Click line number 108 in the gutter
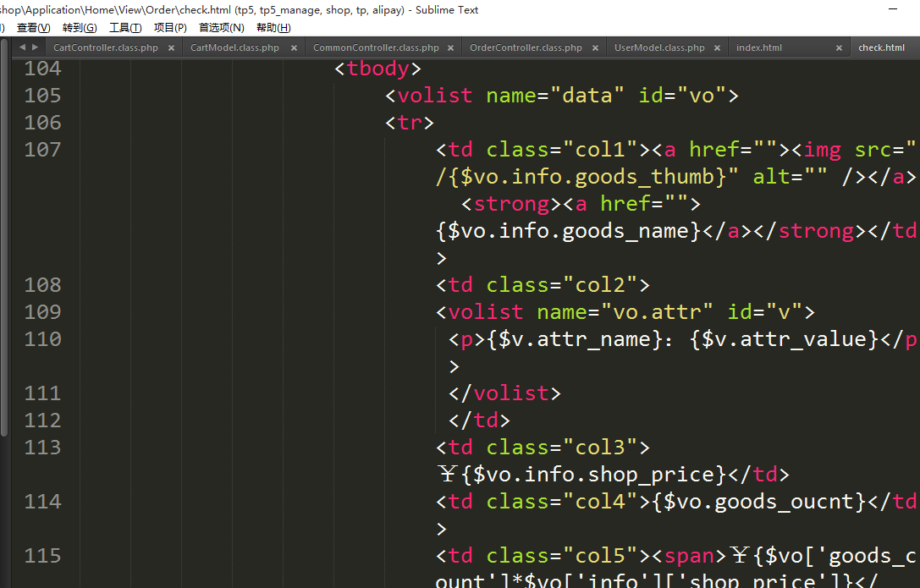The width and height of the screenshot is (920, 588). click(x=42, y=285)
